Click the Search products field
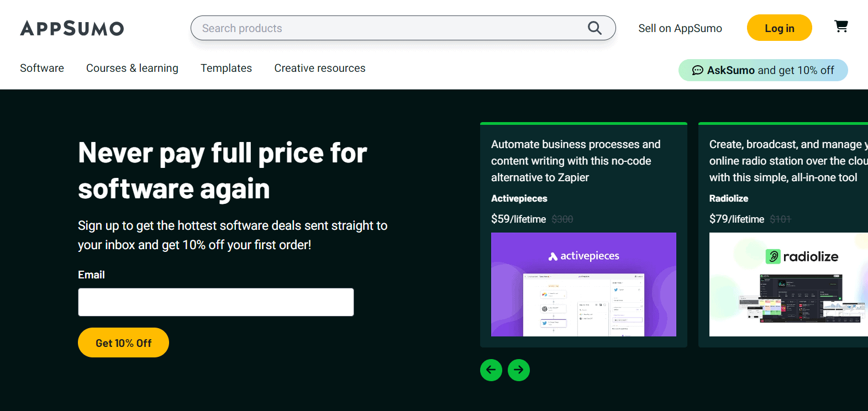Screen dimensions: 868x411 tap(387, 28)
